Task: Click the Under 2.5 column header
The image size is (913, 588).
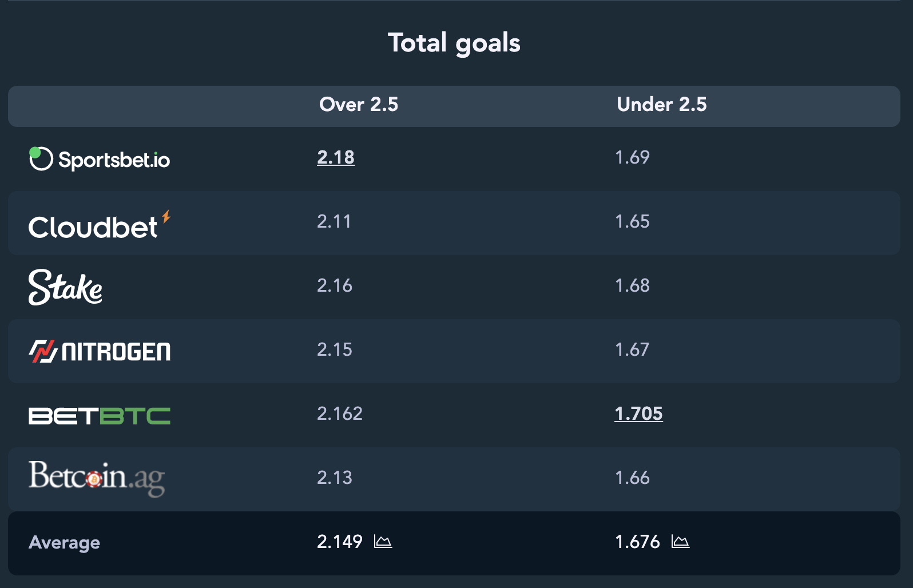Action: point(662,105)
